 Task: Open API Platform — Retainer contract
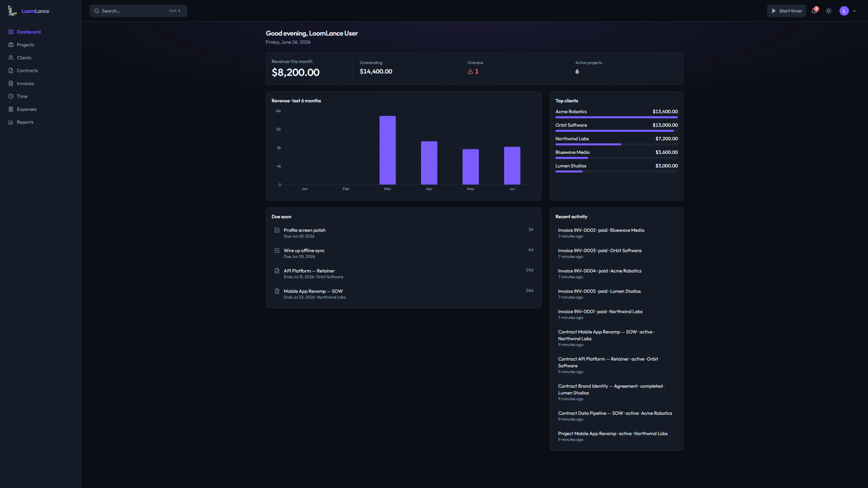coord(403,273)
